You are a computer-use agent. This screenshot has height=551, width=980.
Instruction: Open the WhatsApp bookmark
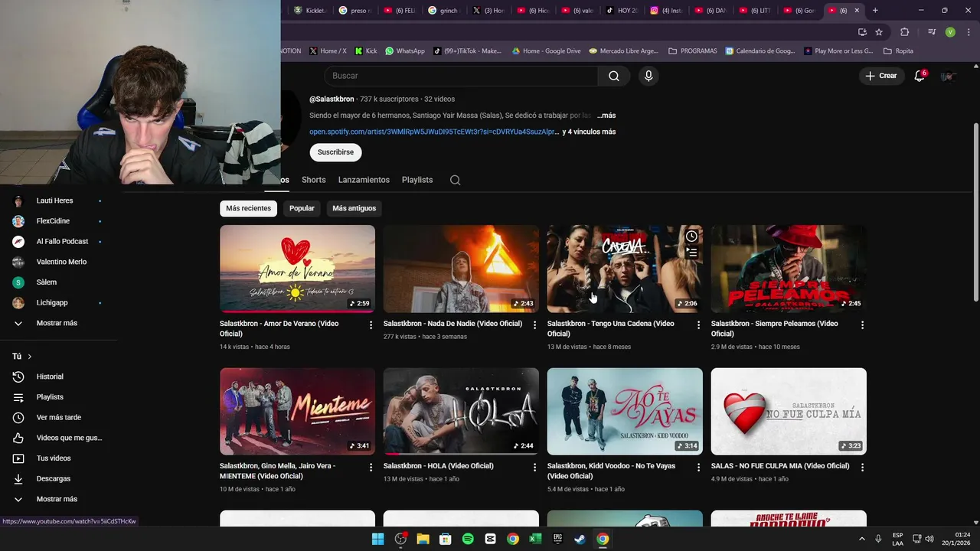(405, 51)
